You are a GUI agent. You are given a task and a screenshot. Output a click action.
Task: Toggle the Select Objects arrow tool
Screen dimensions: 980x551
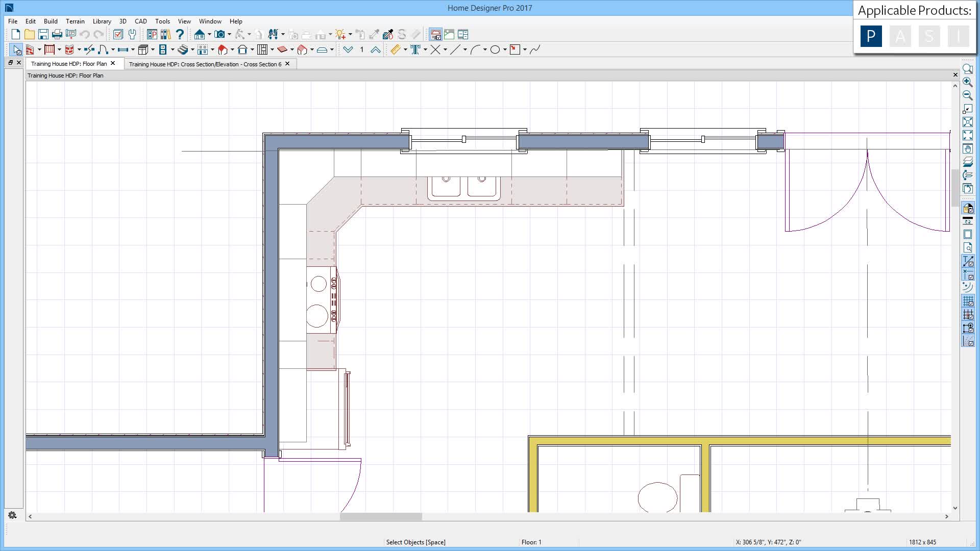(16, 49)
